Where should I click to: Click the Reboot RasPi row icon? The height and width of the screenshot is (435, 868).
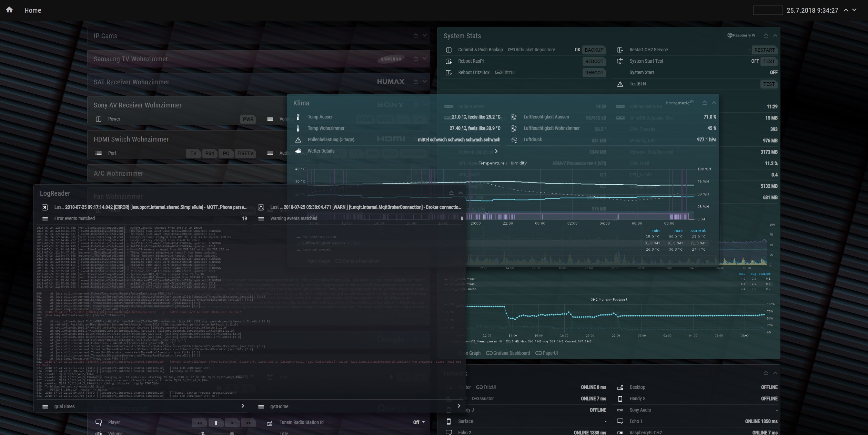[x=448, y=61]
